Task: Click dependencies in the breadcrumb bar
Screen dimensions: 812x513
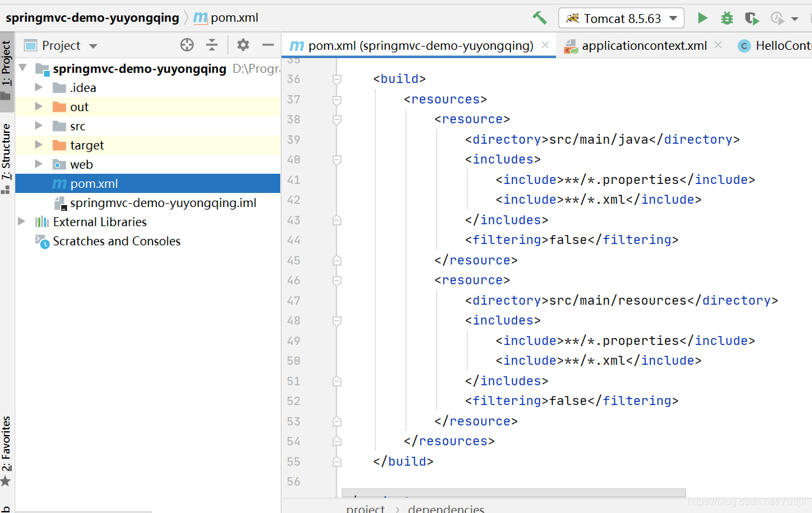Action: point(446,509)
